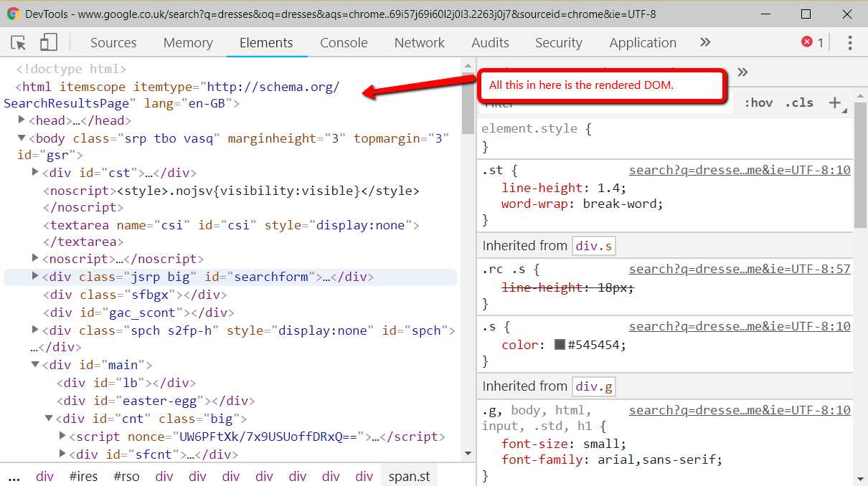Toggle the .cls element classes panel
This screenshot has height=486, width=868.
(799, 103)
